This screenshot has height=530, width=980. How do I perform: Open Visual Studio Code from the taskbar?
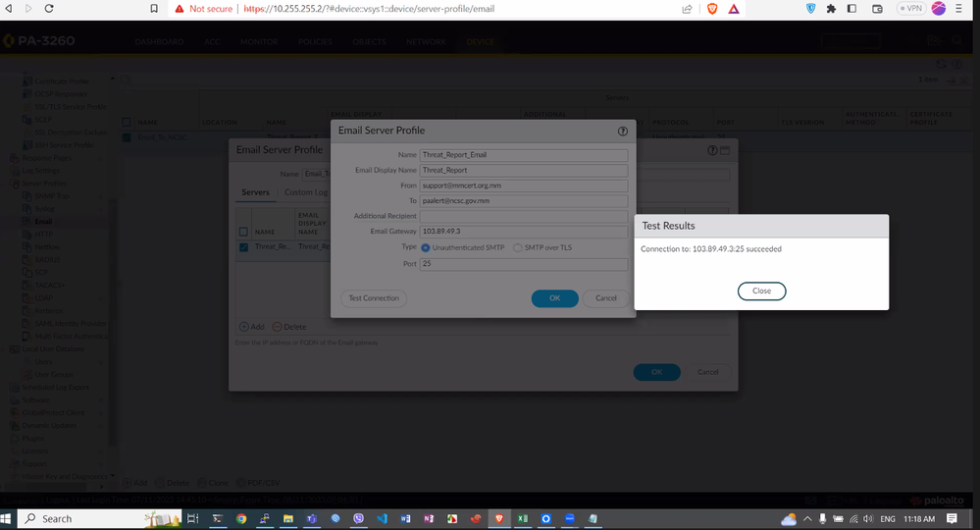pos(382,519)
